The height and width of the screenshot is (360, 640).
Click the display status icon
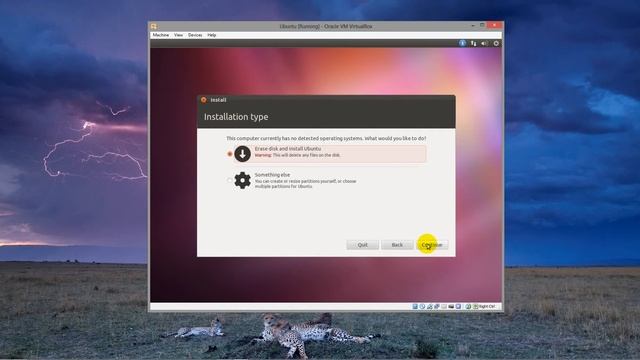click(x=451, y=306)
